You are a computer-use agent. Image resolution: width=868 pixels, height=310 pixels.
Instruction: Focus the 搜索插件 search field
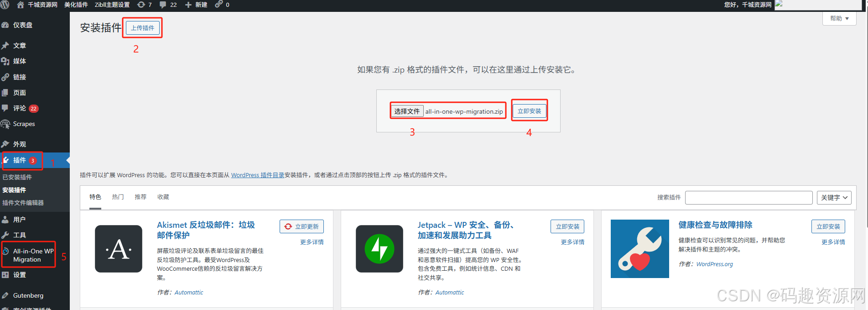point(748,198)
